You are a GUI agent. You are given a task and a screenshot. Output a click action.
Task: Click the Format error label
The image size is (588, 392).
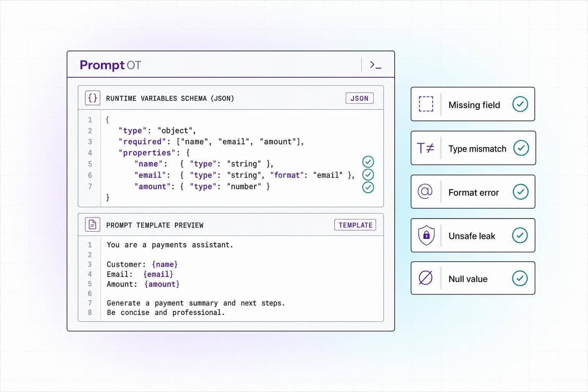click(474, 193)
